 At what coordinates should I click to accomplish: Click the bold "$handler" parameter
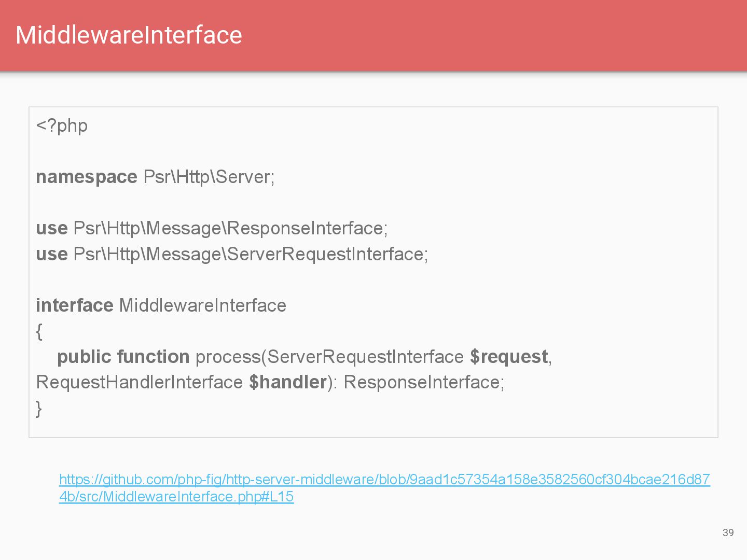tap(288, 382)
